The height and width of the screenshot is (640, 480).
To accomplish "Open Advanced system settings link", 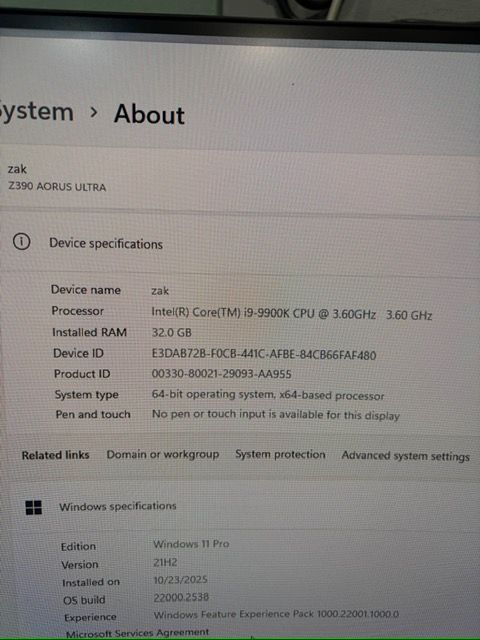I will [x=406, y=456].
